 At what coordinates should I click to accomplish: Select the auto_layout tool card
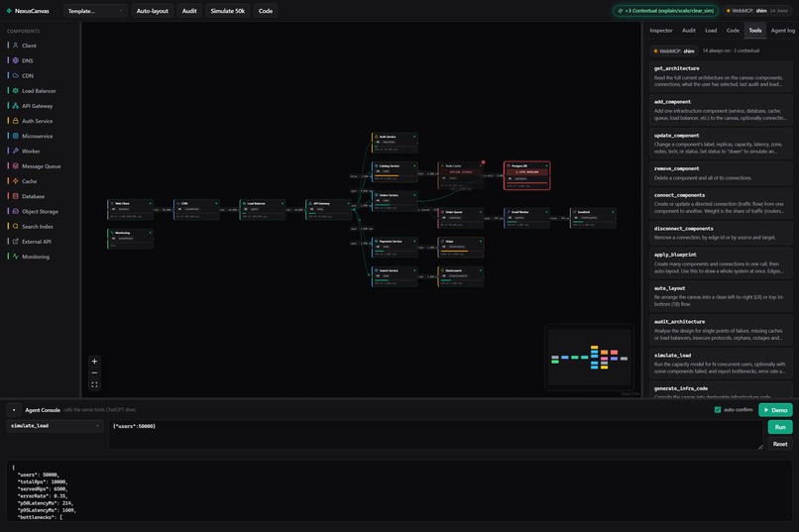pos(721,296)
